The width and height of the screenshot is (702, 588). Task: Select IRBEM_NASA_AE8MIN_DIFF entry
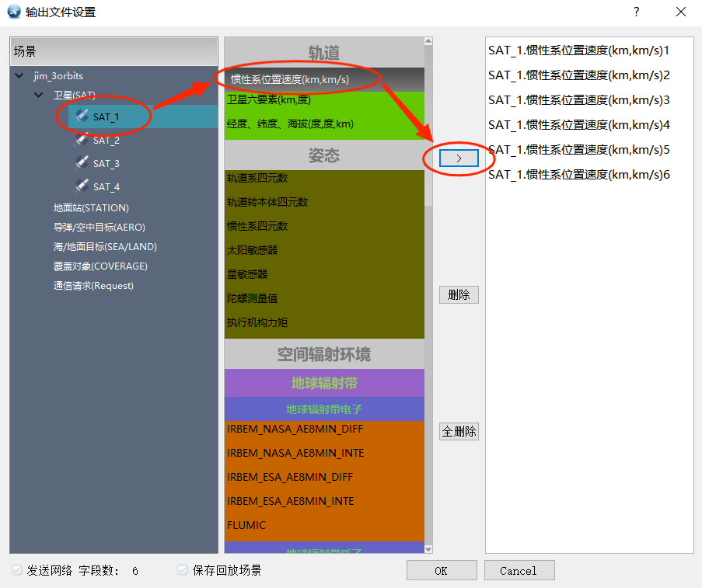tap(324, 429)
